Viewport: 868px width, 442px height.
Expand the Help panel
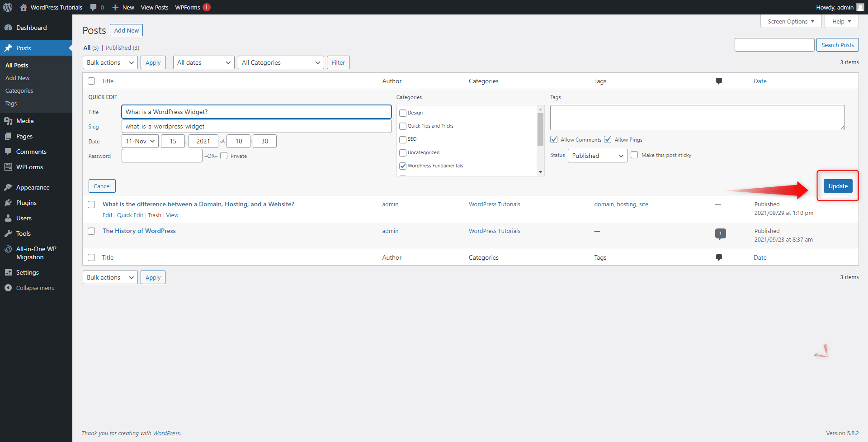click(x=841, y=21)
